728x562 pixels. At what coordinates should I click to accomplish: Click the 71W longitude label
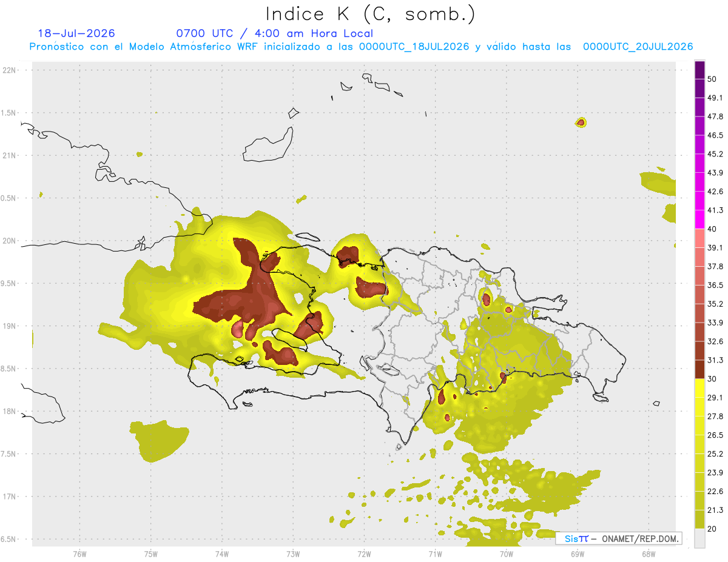coord(435,554)
